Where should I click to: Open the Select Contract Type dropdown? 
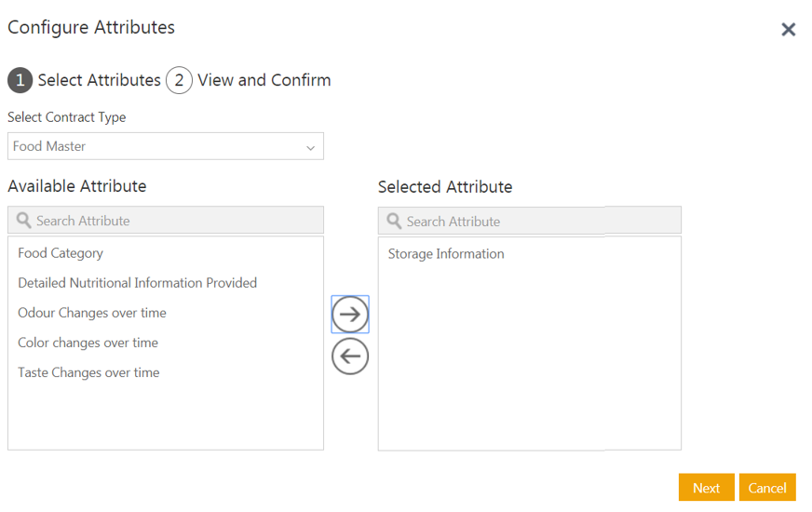165,146
